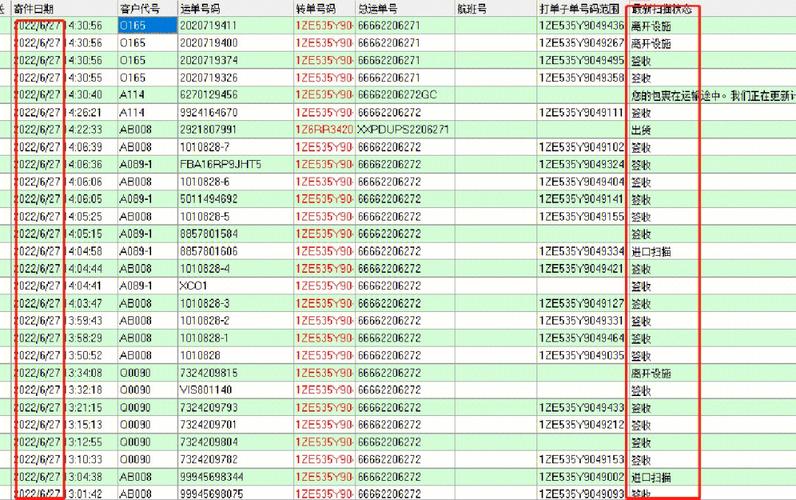Select waybill number 1010828-6
796x500 pixels.
(x=205, y=182)
